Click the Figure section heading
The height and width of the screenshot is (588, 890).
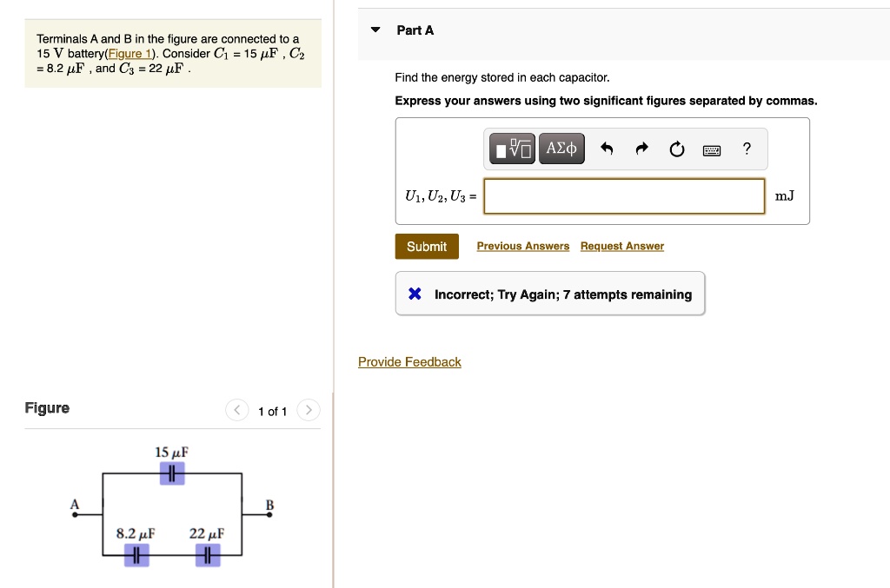[x=47, y=407]
